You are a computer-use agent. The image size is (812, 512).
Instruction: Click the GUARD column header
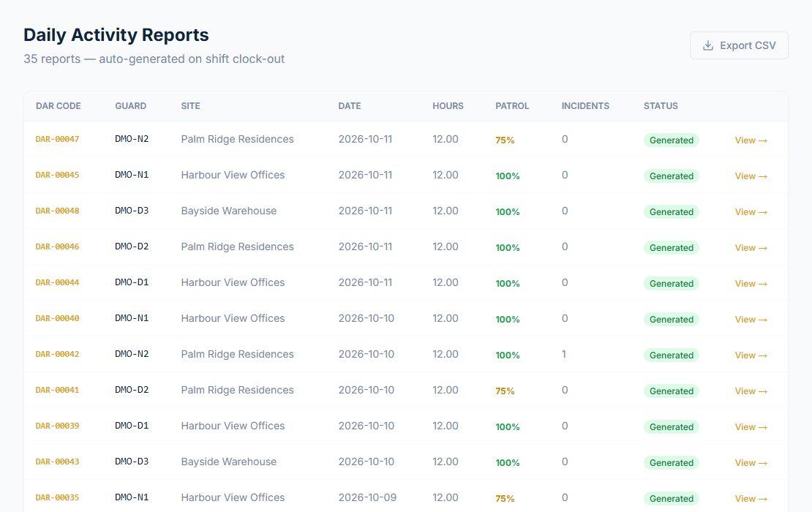(x=130, y=105)
